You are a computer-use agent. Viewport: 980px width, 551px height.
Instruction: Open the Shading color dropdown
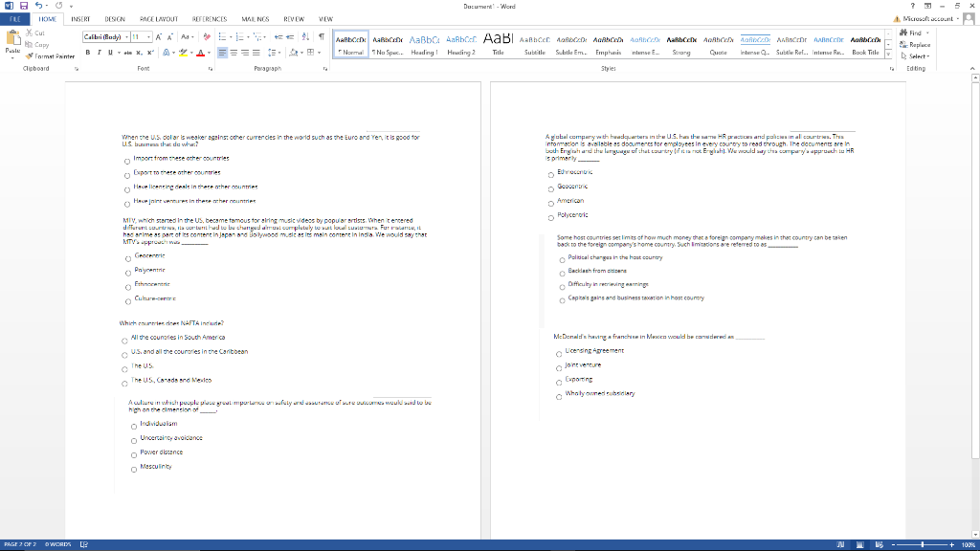(x=301, y=53)
